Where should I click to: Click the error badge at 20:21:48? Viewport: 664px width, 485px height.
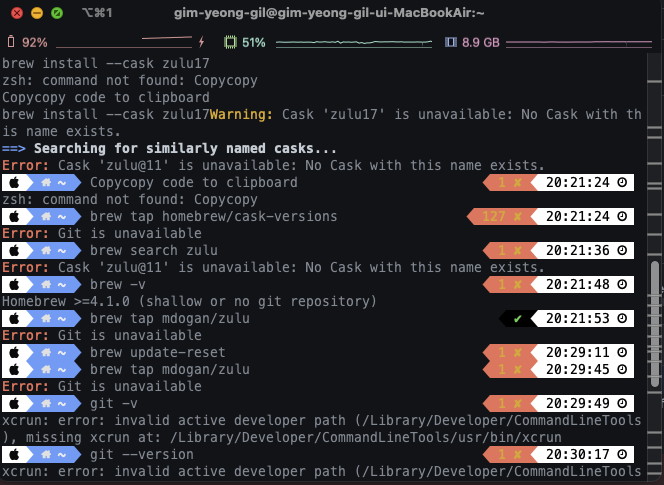pyautogui.click(x=510, y=284)
